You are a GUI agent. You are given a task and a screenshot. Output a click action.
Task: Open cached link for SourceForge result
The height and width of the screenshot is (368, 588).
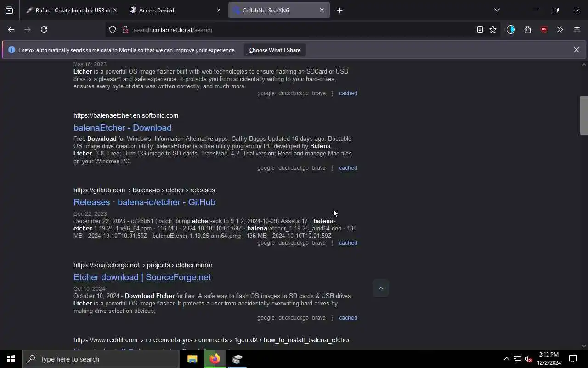point(348,317)
